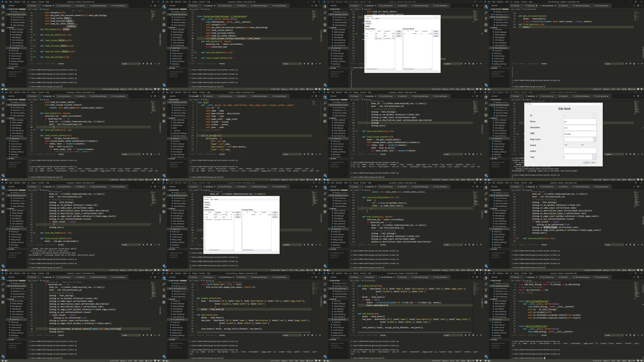Click the Name field in Edit Book
The image size is (644, 362).
pos(580,122)
